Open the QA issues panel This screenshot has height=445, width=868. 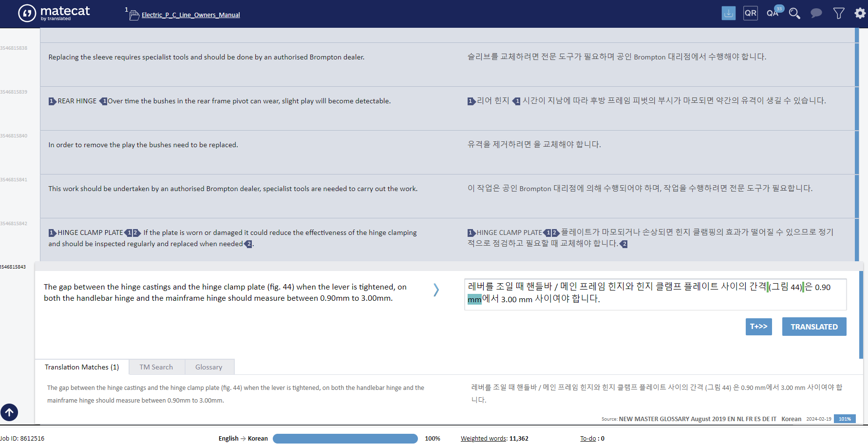(773, 13)
